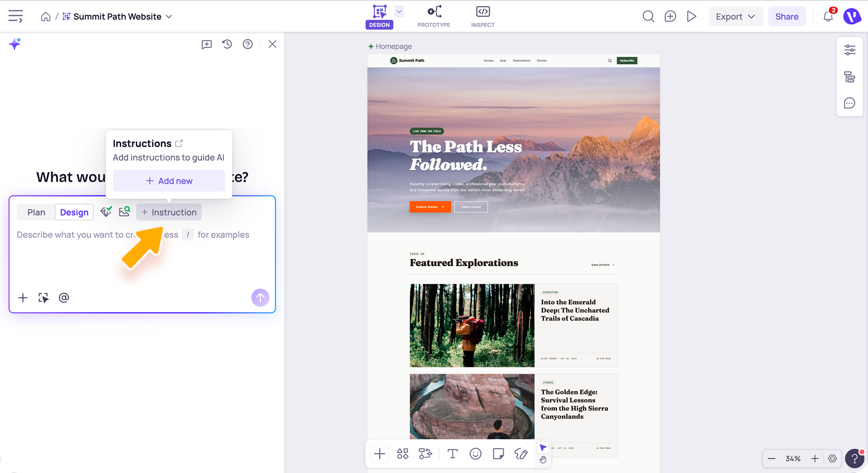This screenshot has height=473, width=868.
Task: Select Design mode in the prompt box
Action: 74,212
